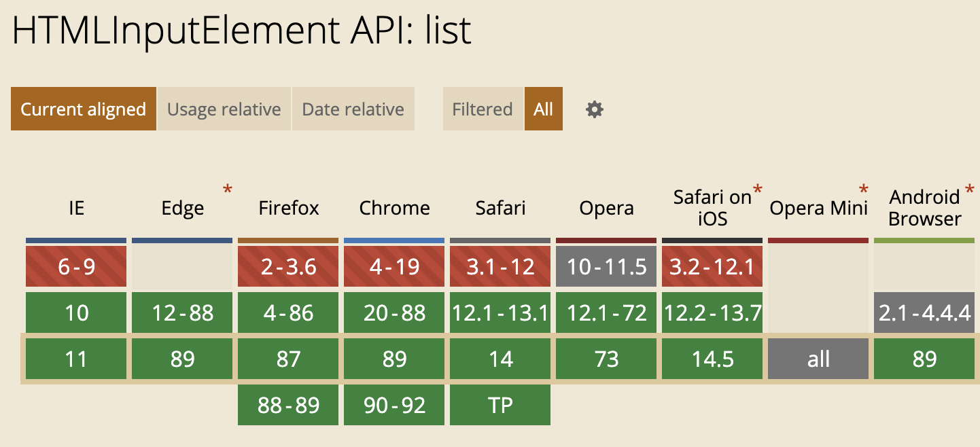This screenshot has width=980, height=447.
Task: Click the Chrome column header
Action: (x=395, y=208)
